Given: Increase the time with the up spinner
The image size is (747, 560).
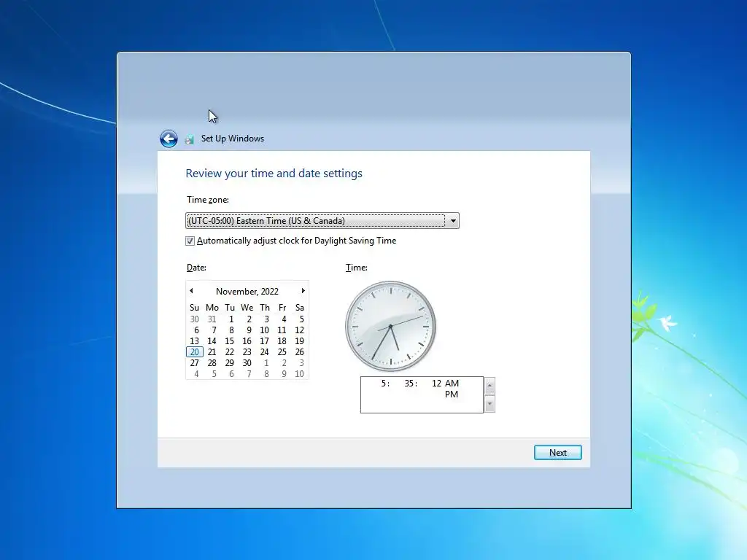Looking at the screenshot, I should tap(489, 386).
